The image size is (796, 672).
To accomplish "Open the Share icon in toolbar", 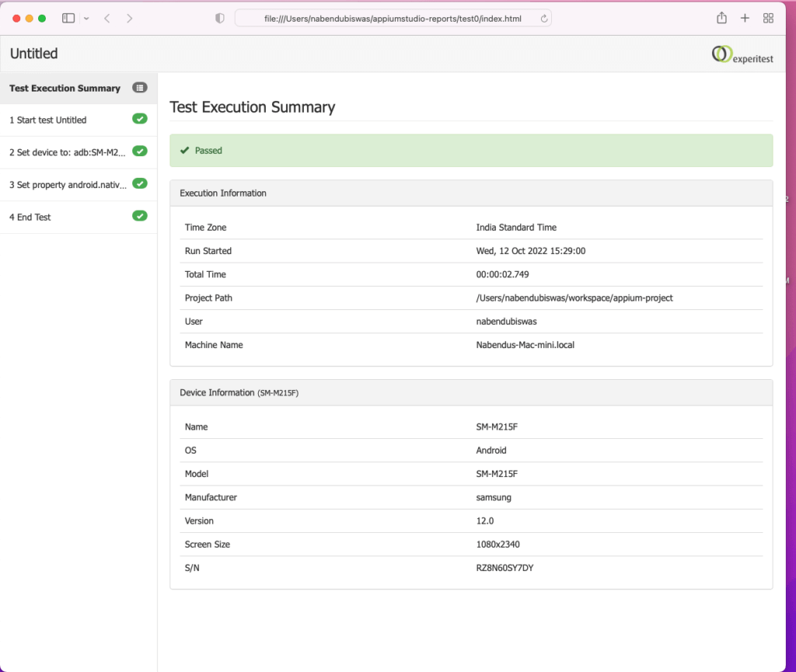I will 721,18.
